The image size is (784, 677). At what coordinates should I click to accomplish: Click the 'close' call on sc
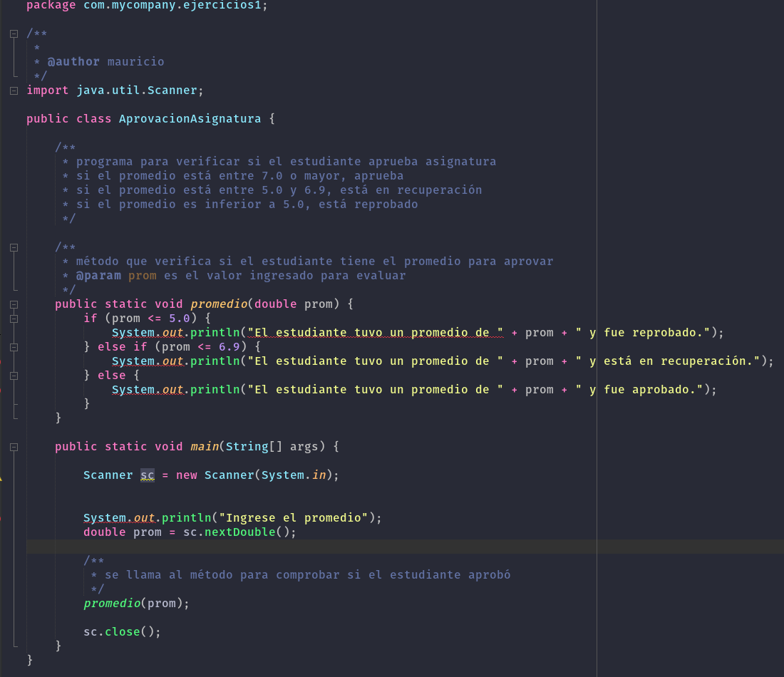point(123,632)
